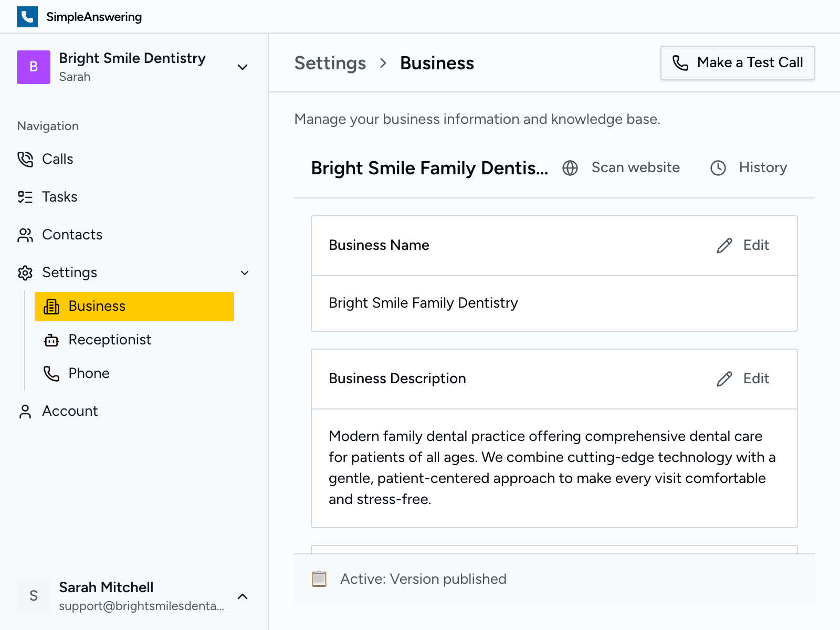Click the Settings breadcrumb link
840x630 pixels.
[x=330, y=63]
